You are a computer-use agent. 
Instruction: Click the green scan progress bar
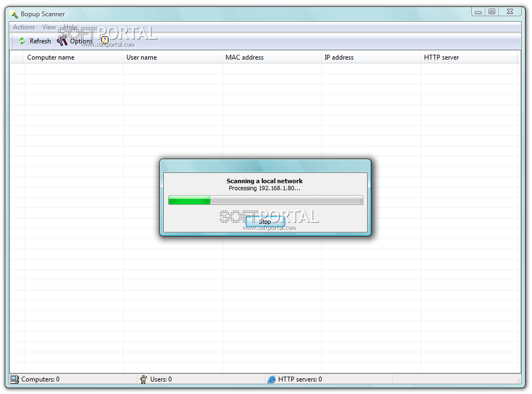click(266, 200)
